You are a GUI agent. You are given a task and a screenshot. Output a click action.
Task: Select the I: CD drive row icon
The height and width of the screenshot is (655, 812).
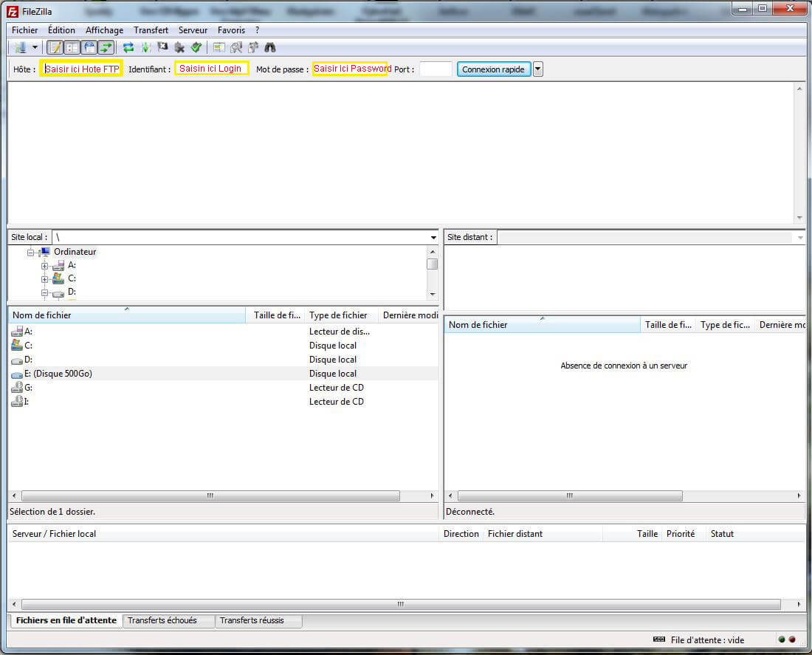coord(16,401)
